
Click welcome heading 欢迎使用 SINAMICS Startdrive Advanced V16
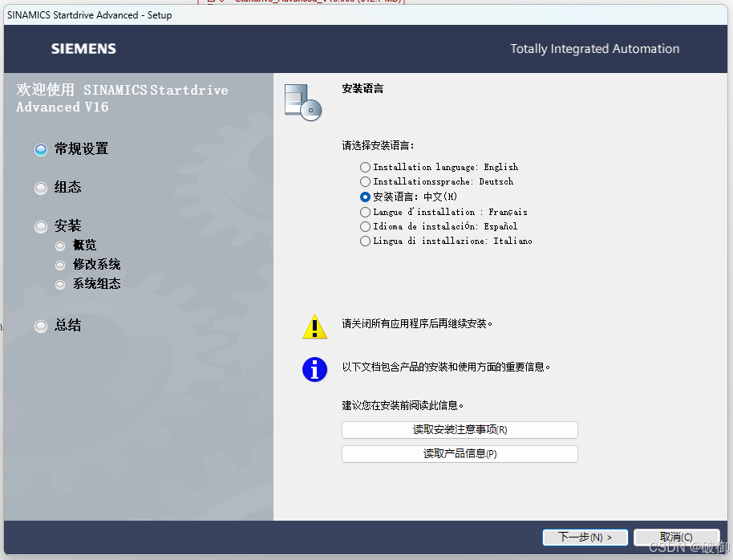tap(123, 98)
